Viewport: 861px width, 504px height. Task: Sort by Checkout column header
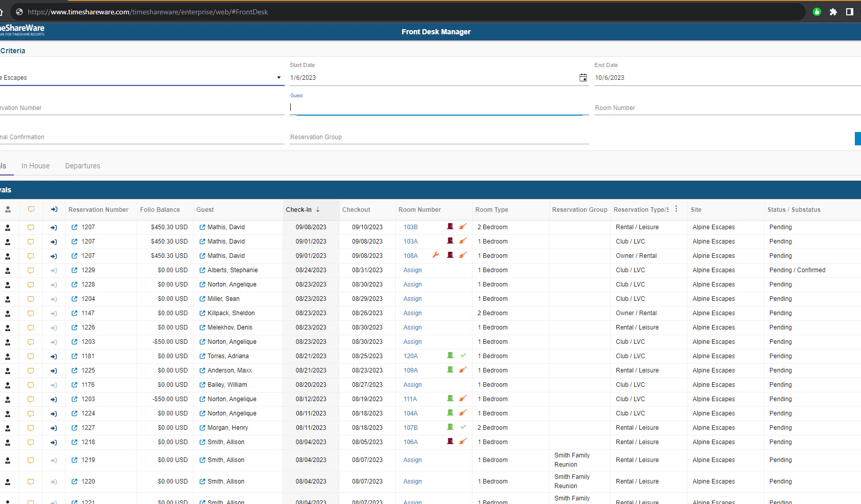point(356,210)
